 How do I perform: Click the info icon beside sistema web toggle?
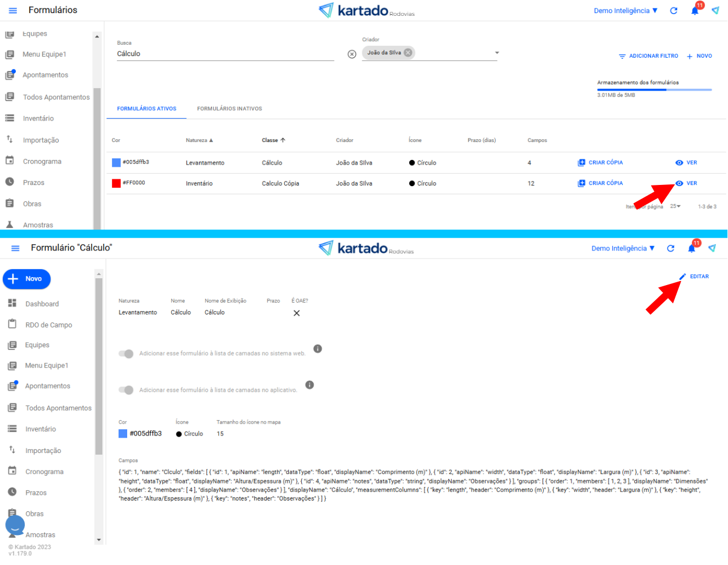click(318, 349)
